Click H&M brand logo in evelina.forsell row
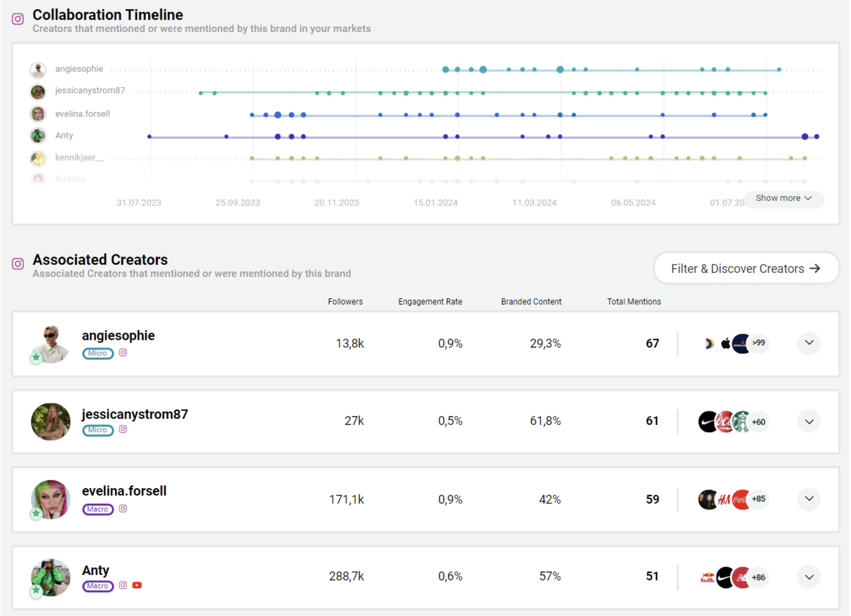 pos(724,499)
